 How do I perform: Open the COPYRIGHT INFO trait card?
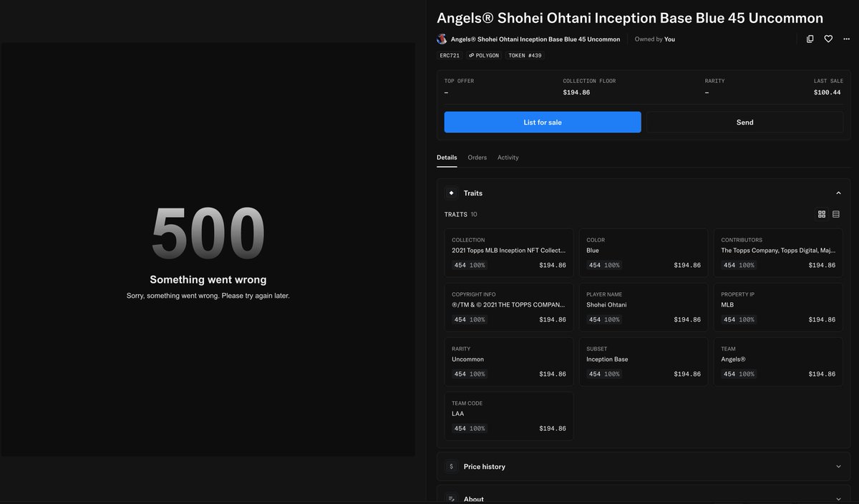[x=509, y=307]
